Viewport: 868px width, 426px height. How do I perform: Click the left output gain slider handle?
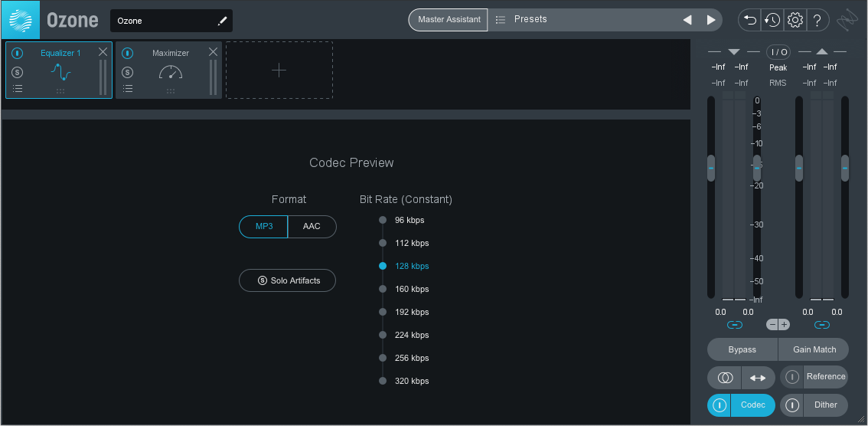click(799, 168)
